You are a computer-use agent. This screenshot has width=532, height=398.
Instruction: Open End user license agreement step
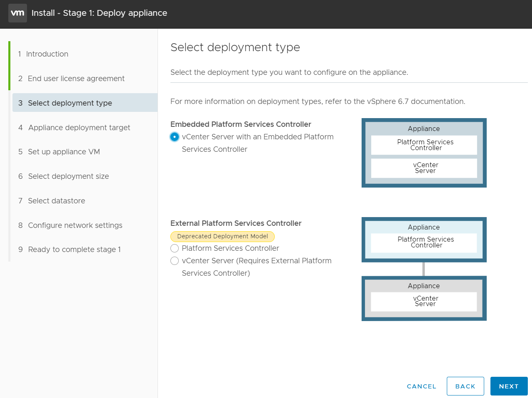pyautogui.click(x=76, y=79)
